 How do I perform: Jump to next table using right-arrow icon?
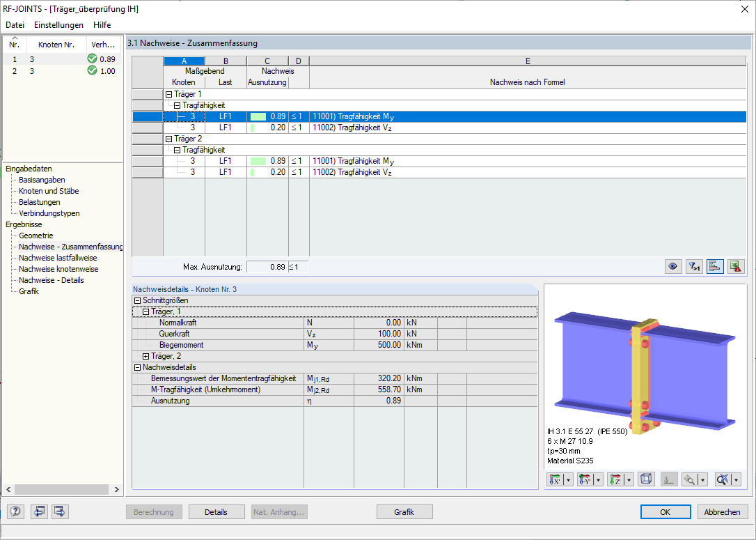(x=59, y=511)
